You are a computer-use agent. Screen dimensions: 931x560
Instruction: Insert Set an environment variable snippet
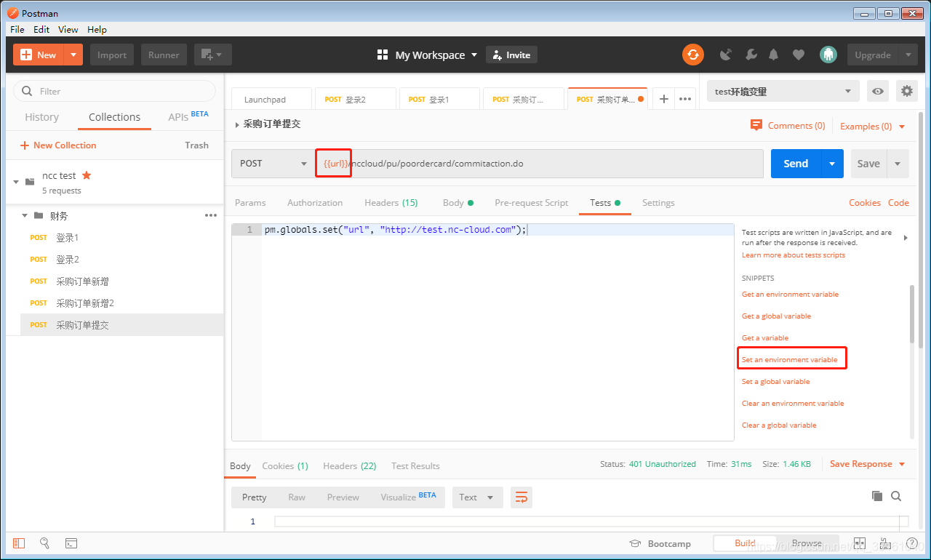click(x=789, y=359)
